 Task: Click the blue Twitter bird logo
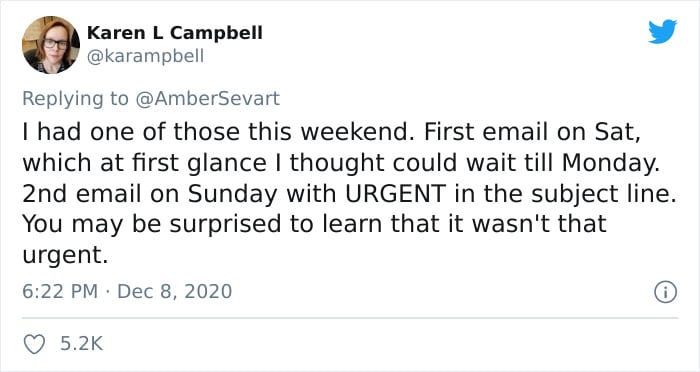point(662,32)
